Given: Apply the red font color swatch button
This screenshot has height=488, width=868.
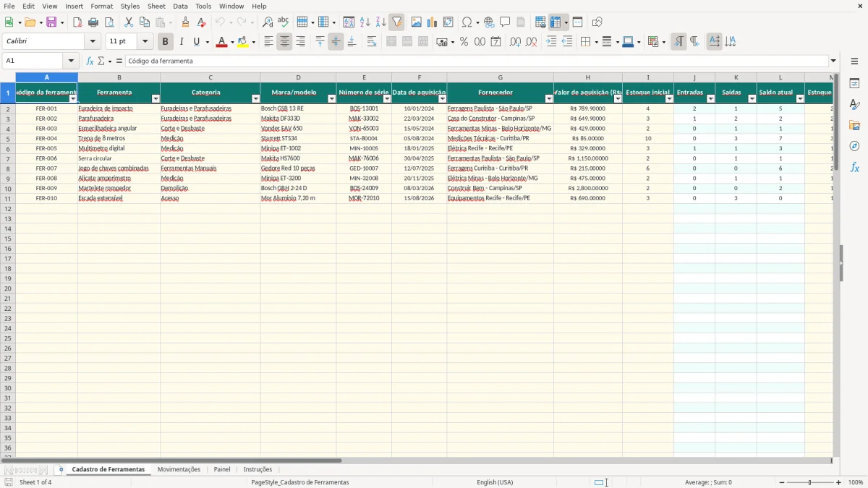Looking at the screenshot, I should 221,42.
